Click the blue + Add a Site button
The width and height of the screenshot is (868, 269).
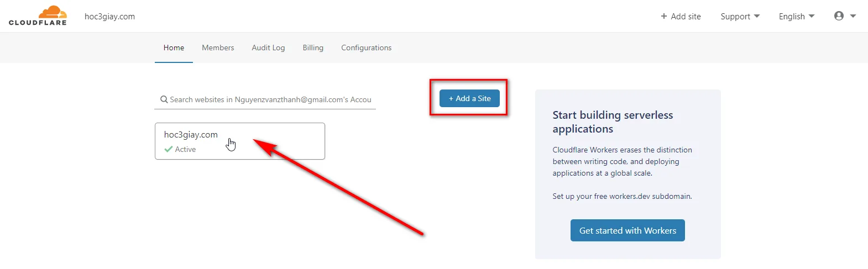pyautogui.click(x=469, y=98)
